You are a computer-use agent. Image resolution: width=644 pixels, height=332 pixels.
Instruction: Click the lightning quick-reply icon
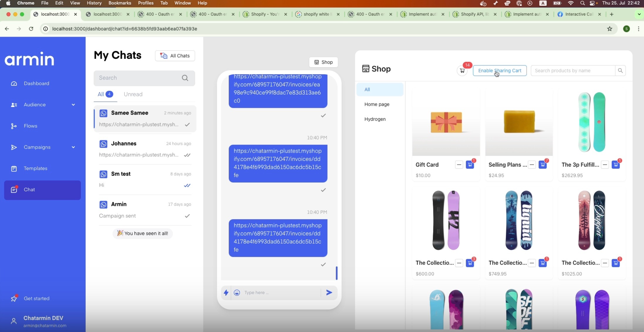pyautogui.click(x=226, y=293)
